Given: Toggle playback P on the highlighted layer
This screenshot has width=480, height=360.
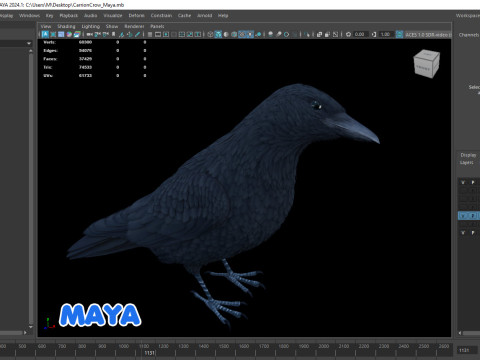Looking at the screenshot, I should pyautogui.click(x=473, y=216).
